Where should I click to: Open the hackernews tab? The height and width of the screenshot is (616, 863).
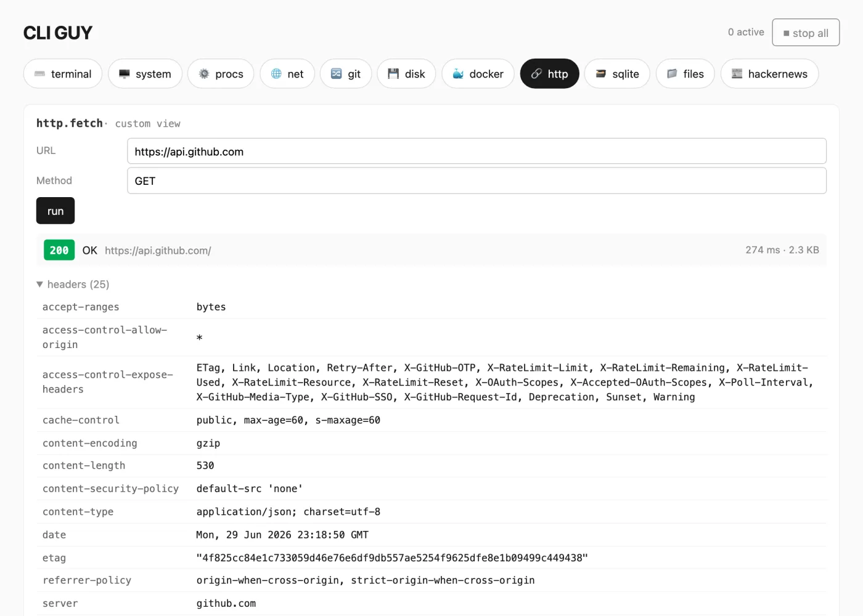pyautogui.click(x=769, y=74)
